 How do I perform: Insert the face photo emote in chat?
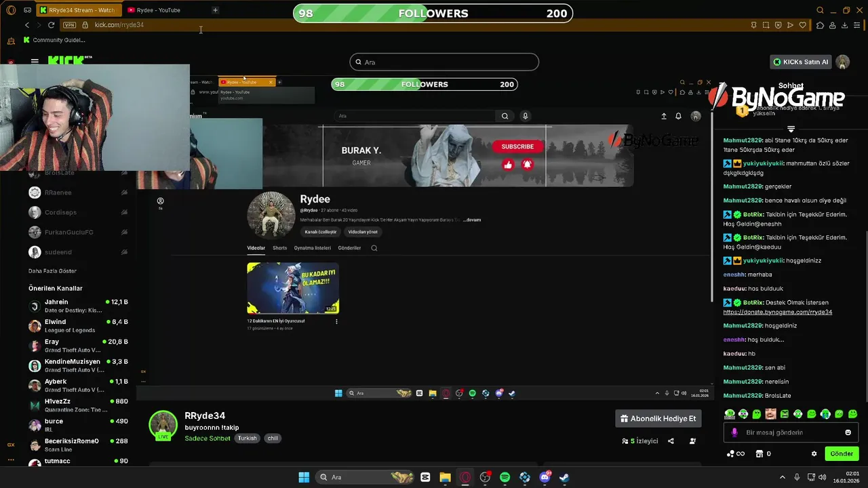770,414
